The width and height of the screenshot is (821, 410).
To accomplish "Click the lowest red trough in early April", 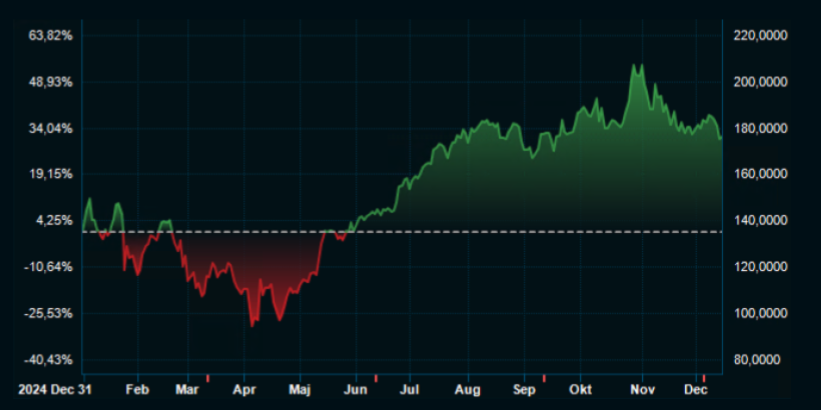I will (x=252, y=325).
